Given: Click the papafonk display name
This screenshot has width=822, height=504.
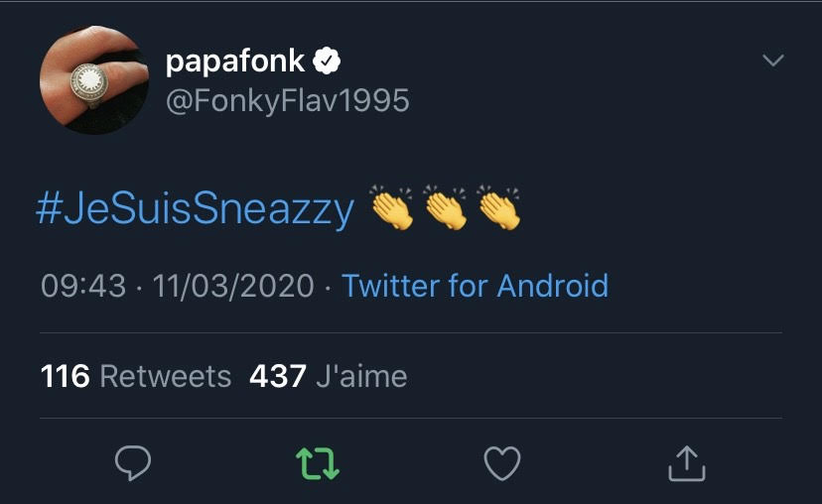Looking at the screenshot, I should tap(236, 63).
